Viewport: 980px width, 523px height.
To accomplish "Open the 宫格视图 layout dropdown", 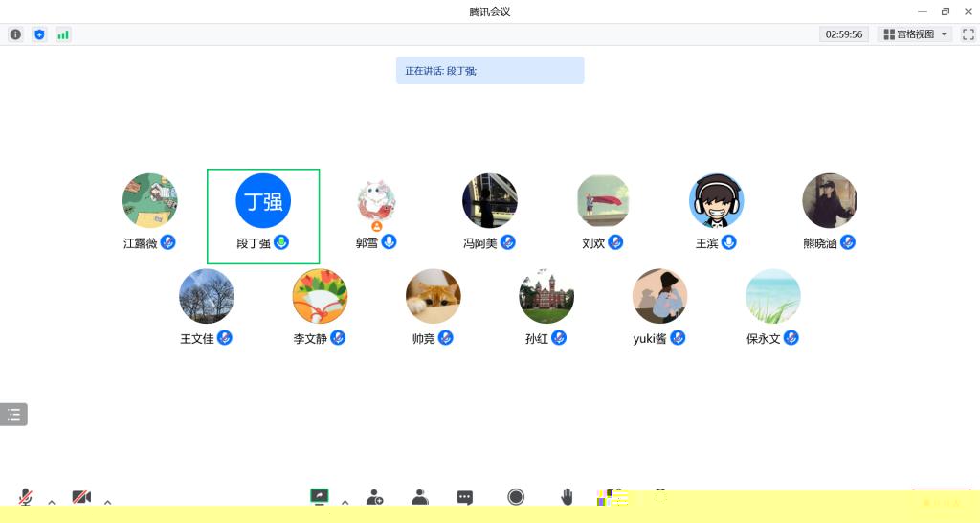I will coord(915,34).
